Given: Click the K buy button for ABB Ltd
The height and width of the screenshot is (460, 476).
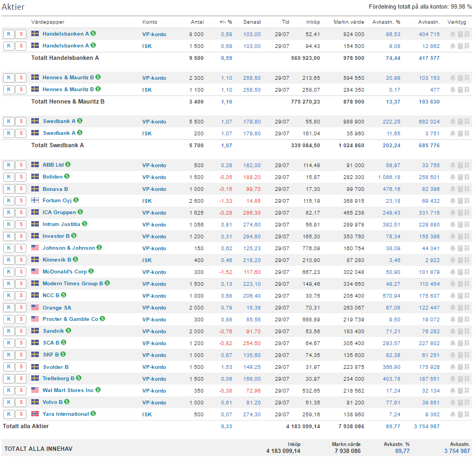Looking at the screenshot, I should point(9,165).
